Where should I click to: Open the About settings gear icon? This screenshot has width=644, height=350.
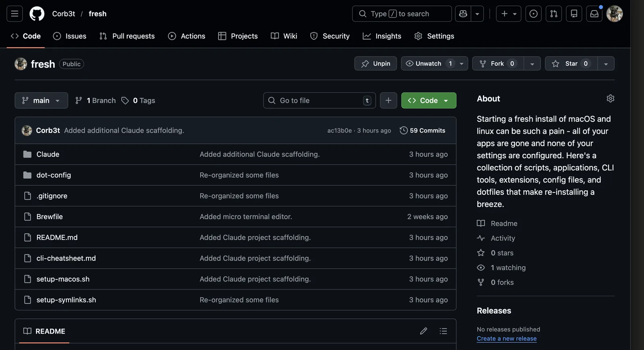(611, 99)
